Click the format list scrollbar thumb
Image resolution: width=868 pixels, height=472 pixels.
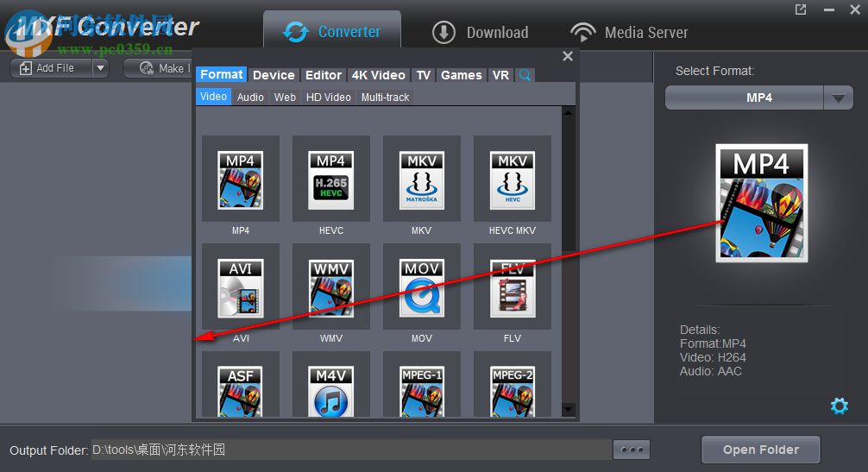(568, 184)
